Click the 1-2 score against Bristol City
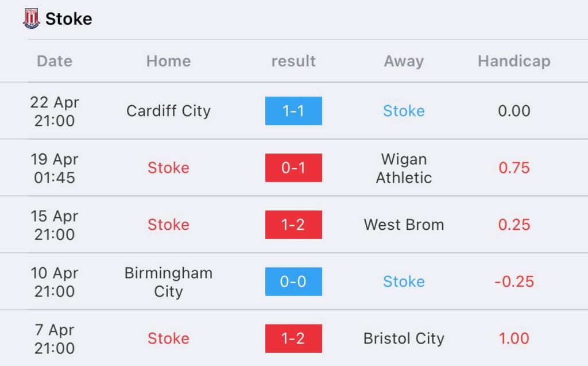588x366 pixels. (x=293, y=338)
